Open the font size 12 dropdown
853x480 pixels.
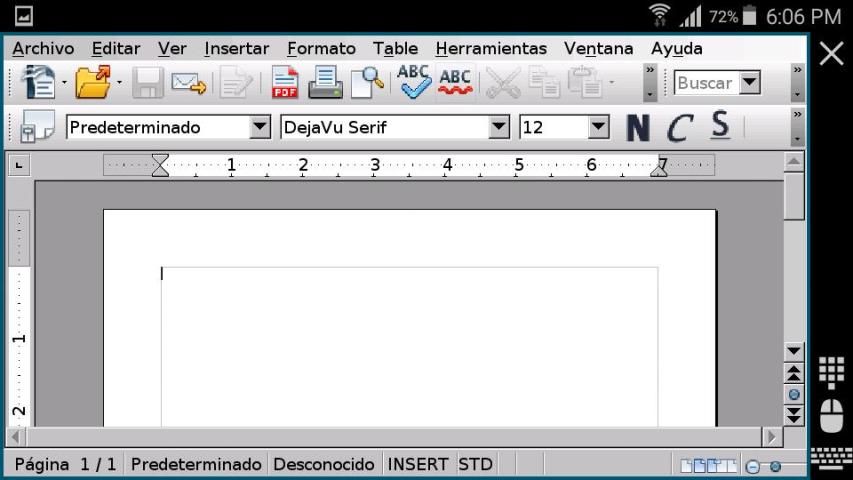598,127
